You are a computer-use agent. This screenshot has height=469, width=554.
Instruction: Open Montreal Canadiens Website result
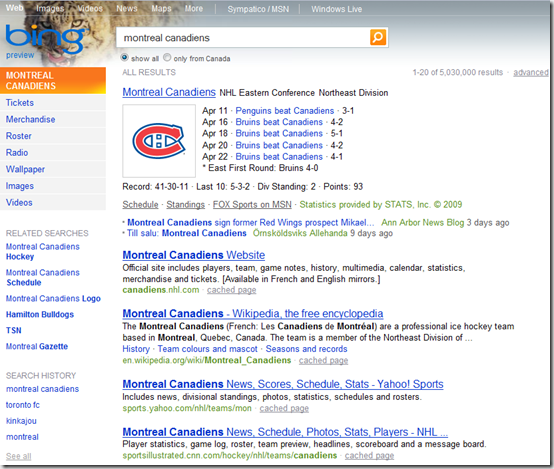click(194, 255)
